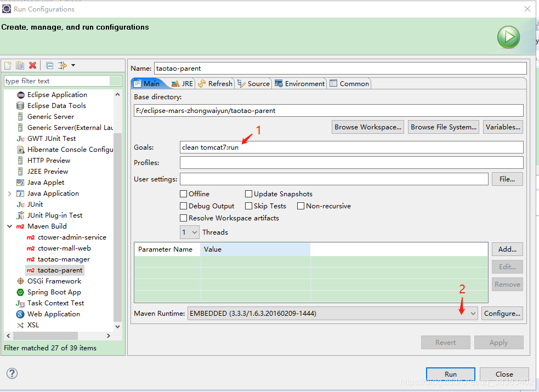
Task: Enable the Non-recursive checkbox
Action: pyautogui.click(x=301, y=206)
